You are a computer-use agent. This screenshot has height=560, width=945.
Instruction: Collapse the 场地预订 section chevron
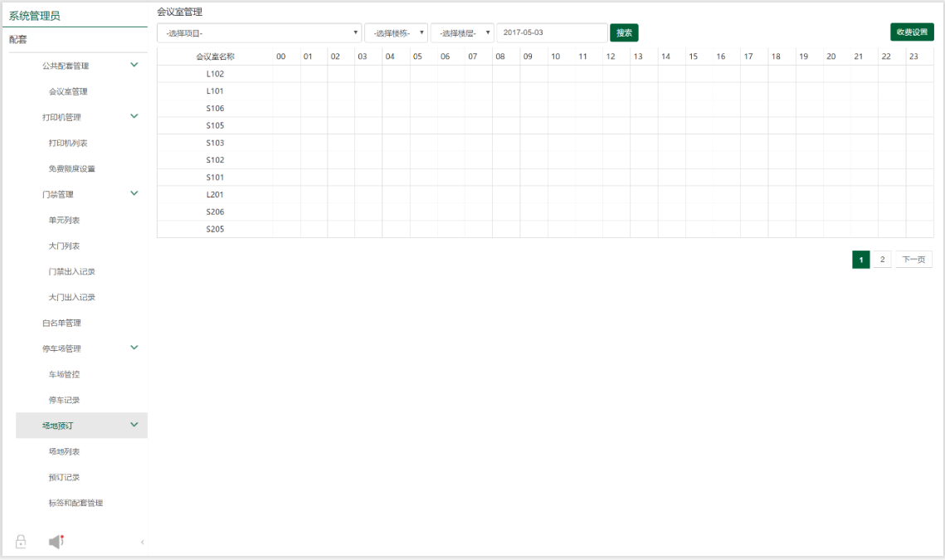pyautogui.click(x=134, y=425)
